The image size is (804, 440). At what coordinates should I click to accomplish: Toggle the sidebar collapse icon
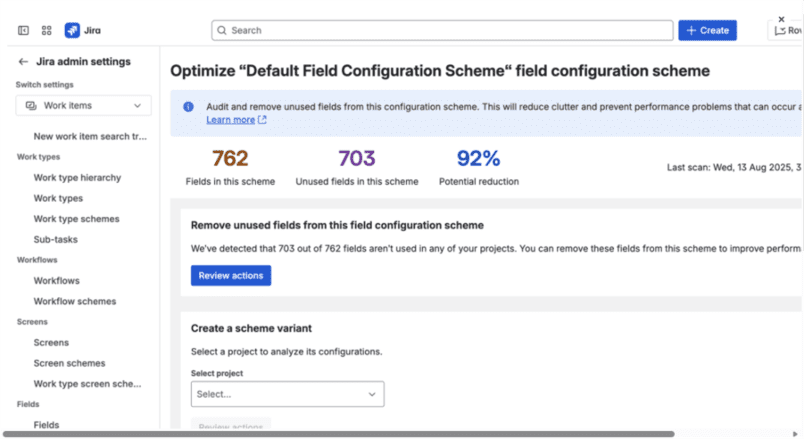pyautogui.click(x=23, y=31)
